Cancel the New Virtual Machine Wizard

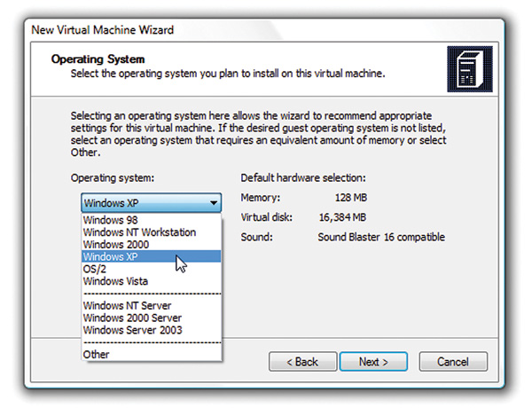(x=453, y=362)
